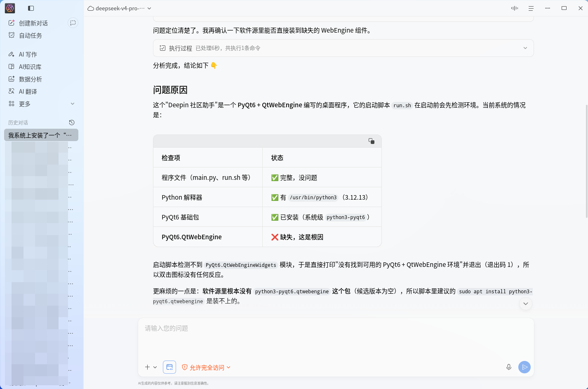The image size is (588, 389).
Task: Open the hamburger menu in title bar
Action: tap(531, 8)
